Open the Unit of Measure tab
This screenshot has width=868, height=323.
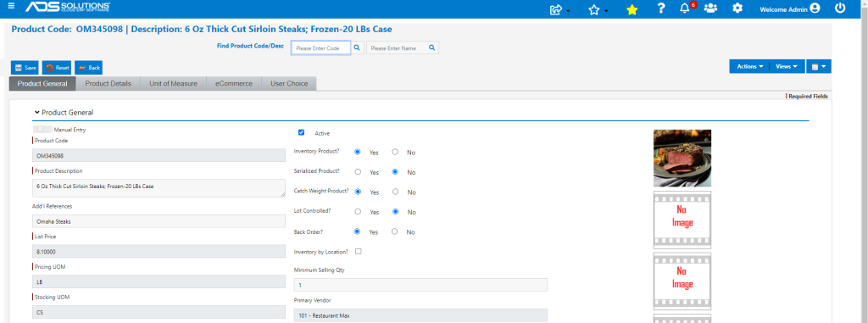[x=173, y=84]
